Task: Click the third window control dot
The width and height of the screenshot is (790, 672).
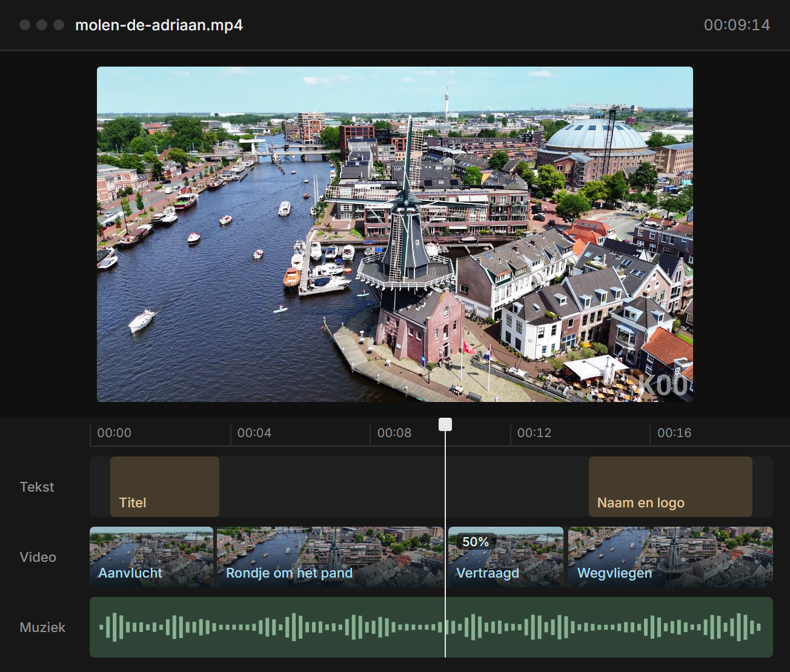Action: pos(59,25)
